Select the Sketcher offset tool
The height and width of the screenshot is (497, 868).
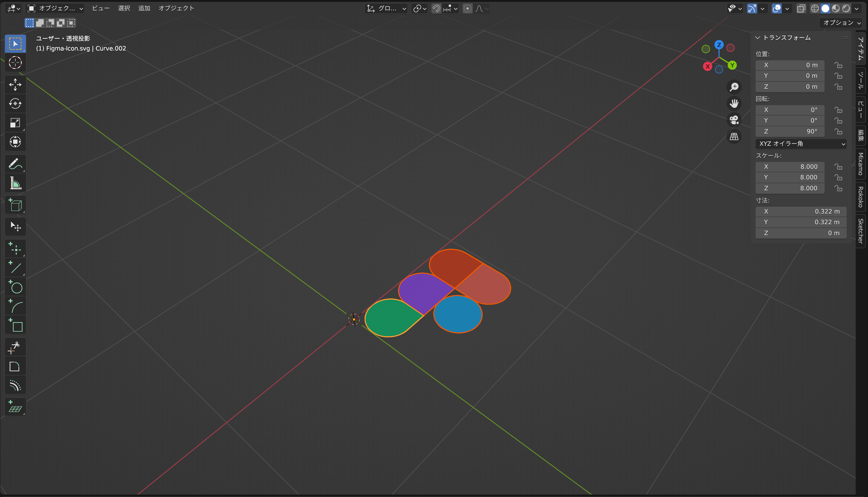[15, 385]
